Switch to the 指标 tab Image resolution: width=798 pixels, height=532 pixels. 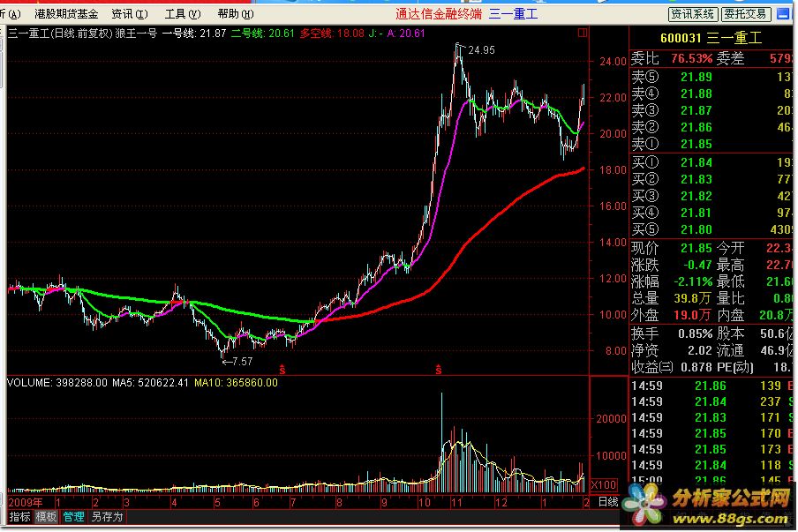(19, 517)
